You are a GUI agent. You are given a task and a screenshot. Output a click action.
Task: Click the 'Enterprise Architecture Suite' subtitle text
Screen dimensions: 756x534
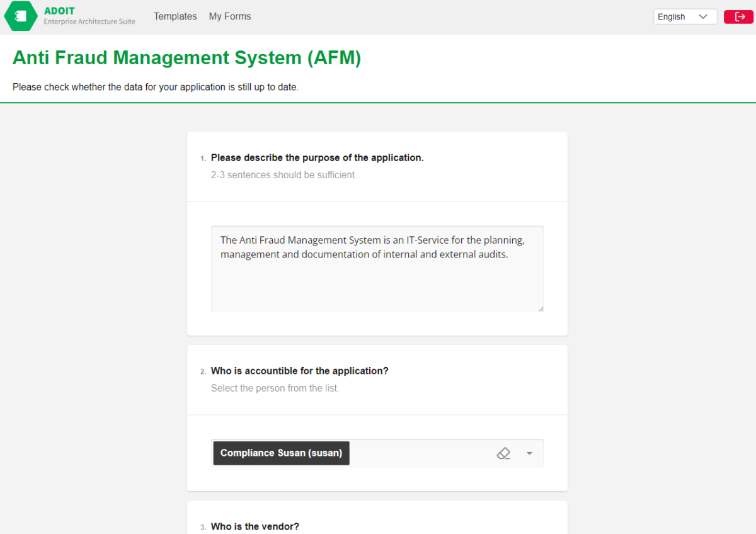89,21
